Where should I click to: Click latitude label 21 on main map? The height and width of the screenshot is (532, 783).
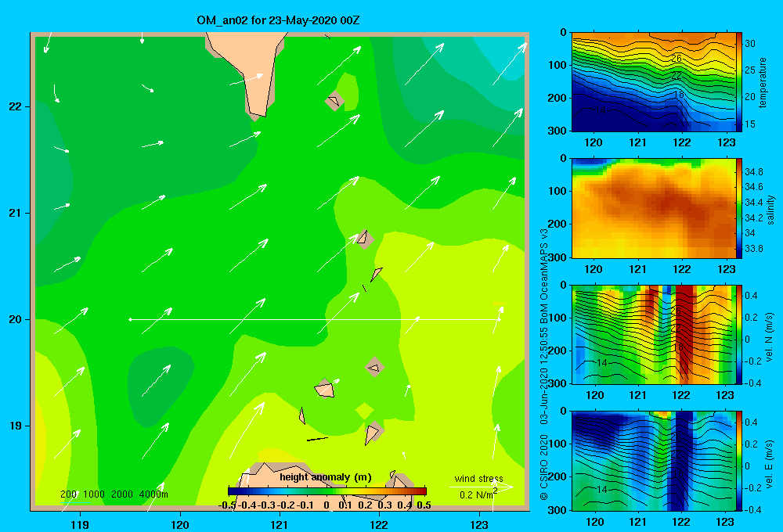coord(16,213)
